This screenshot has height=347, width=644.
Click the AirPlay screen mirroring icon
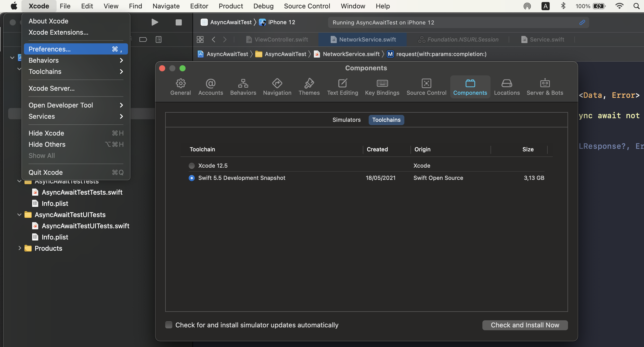point(527,6)
